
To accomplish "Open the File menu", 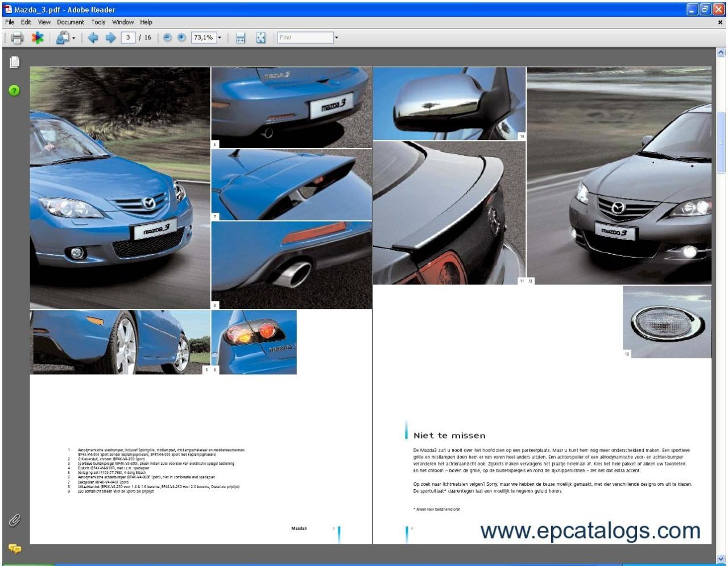I will (9, 22).
